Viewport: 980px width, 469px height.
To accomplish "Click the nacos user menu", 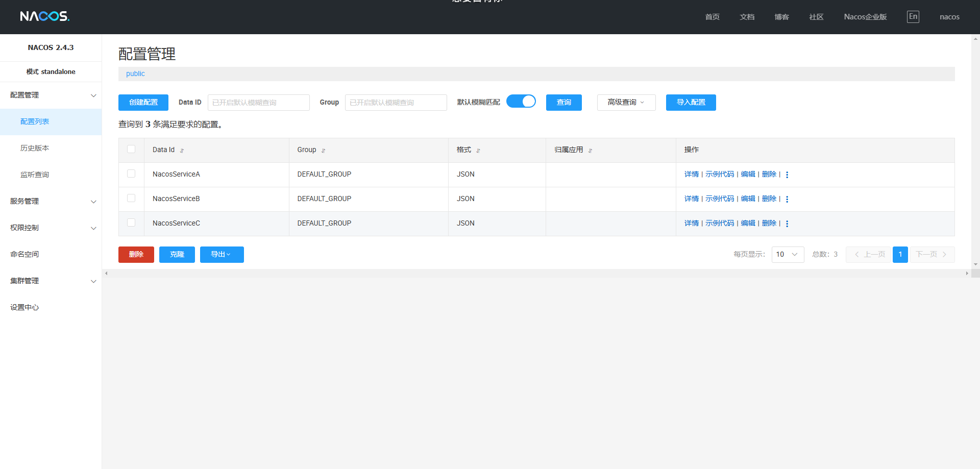I will (x=949, y=17).
